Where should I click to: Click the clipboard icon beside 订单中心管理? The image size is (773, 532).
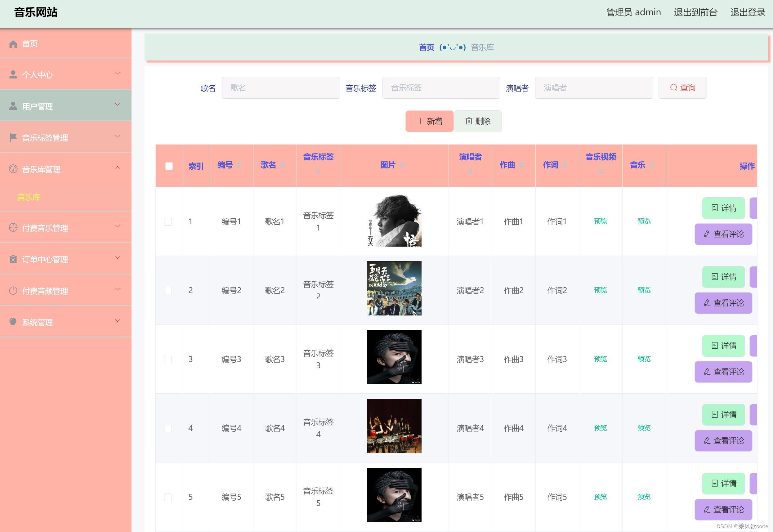coord(13,259)
